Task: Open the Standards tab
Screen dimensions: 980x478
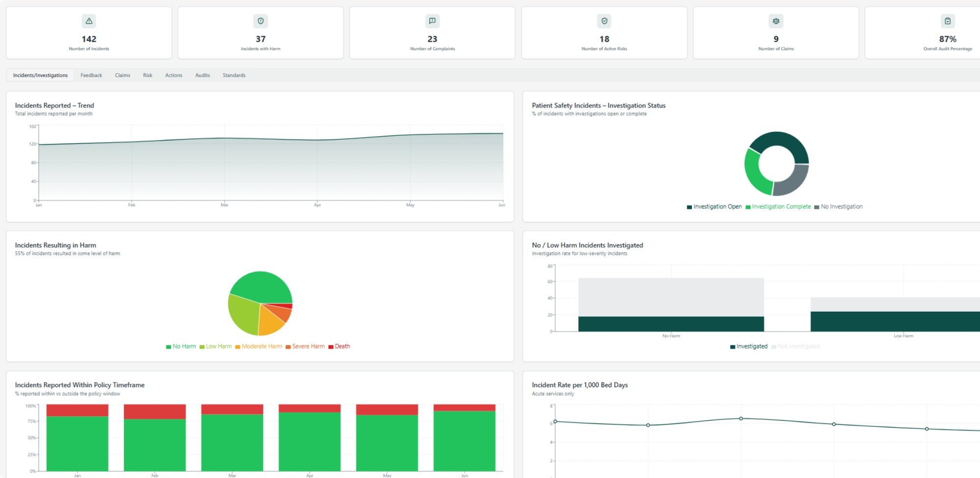Action: tap(234, 75)
